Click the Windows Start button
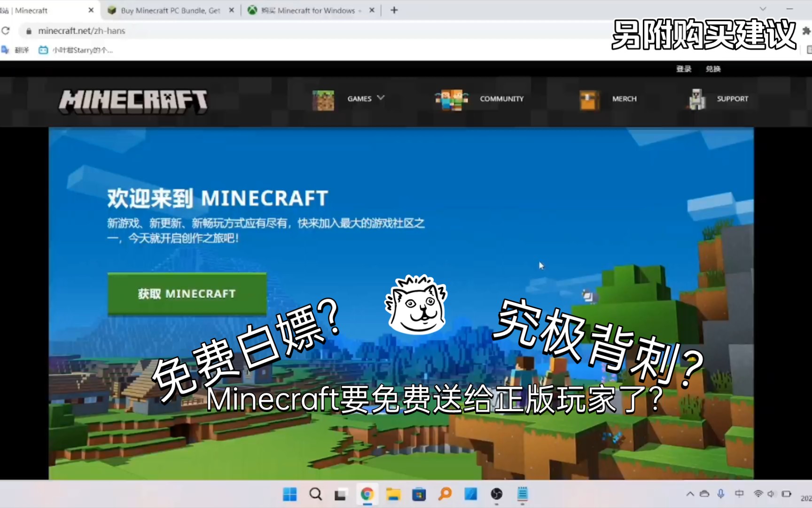The height and width of the screenshot is (508, 812). (290, 494)
